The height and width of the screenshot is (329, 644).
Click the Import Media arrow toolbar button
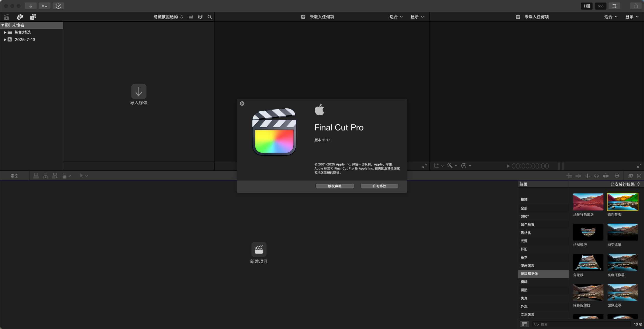click(31, 6)
